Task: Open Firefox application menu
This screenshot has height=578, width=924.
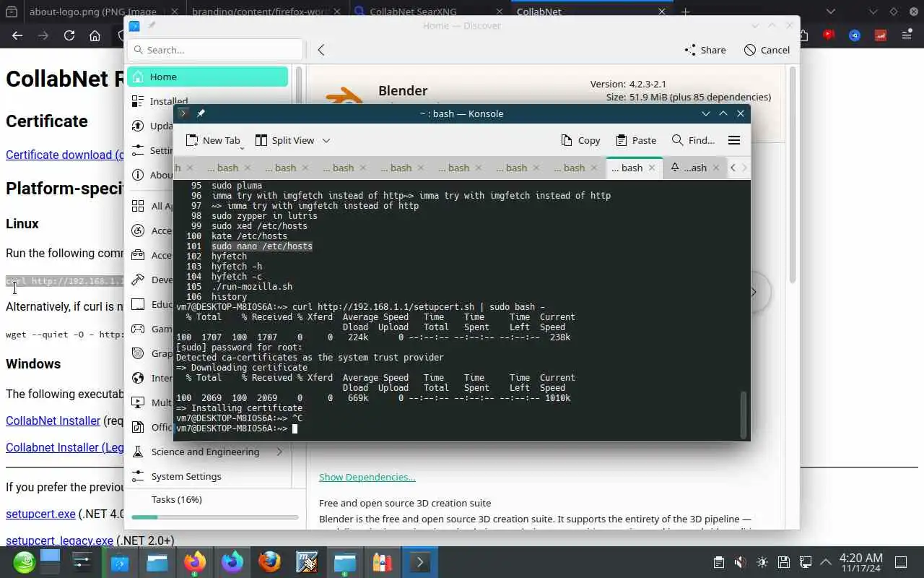Action: (x=907, y=35)
